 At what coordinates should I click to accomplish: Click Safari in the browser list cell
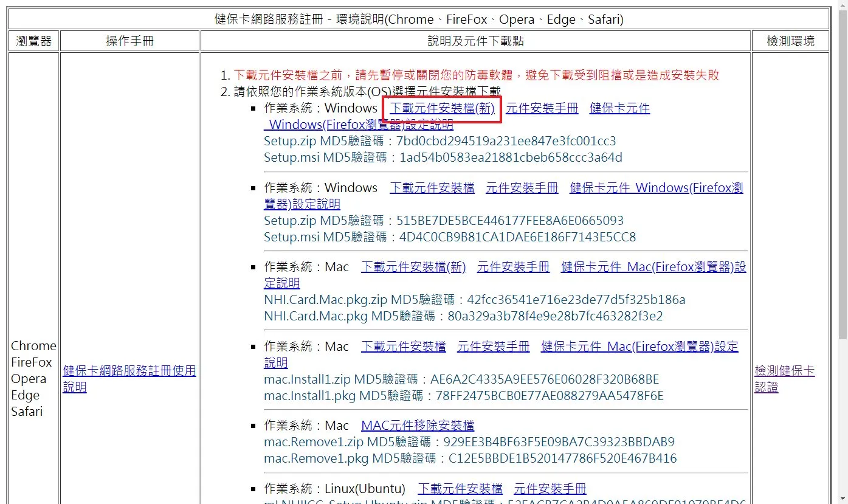(27, 412)
